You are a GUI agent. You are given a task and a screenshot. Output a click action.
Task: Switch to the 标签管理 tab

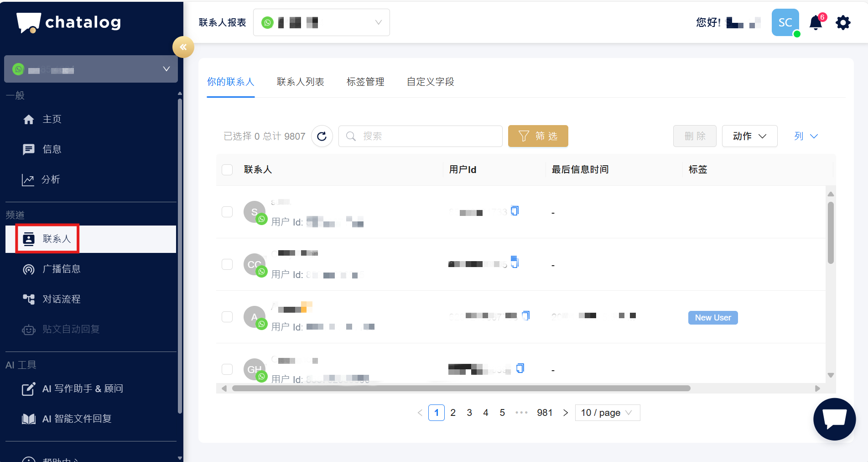pos(365,82)
